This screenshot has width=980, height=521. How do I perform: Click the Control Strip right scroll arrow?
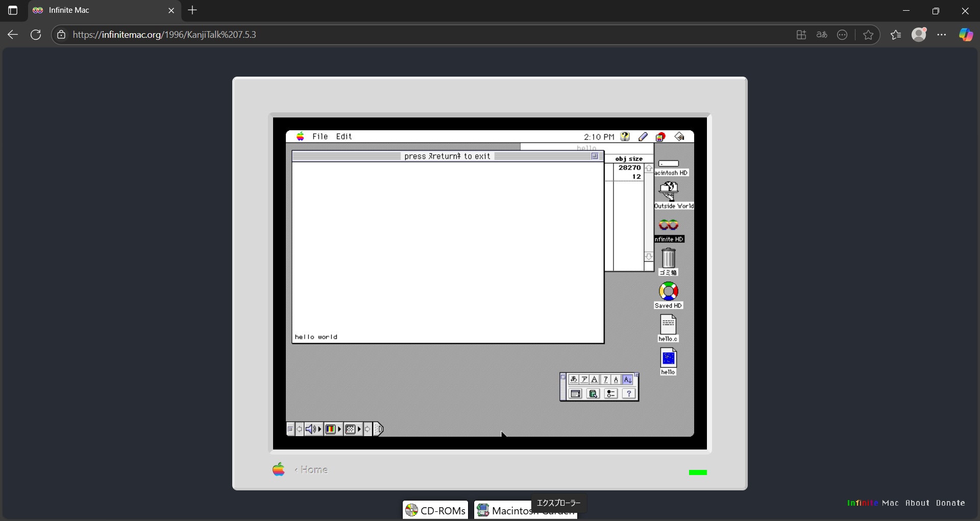click(367, 429)
